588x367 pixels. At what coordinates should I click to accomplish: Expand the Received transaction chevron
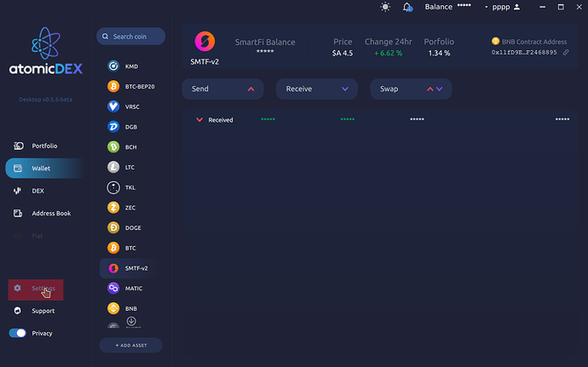[x=199, y=120]
